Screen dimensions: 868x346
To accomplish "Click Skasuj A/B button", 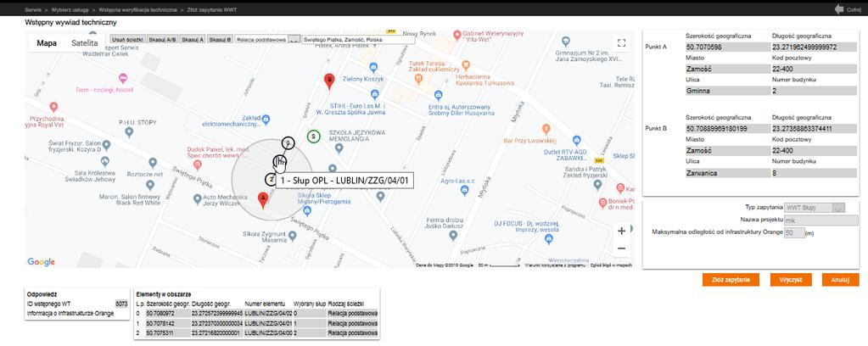I will [x=163, y=40].
